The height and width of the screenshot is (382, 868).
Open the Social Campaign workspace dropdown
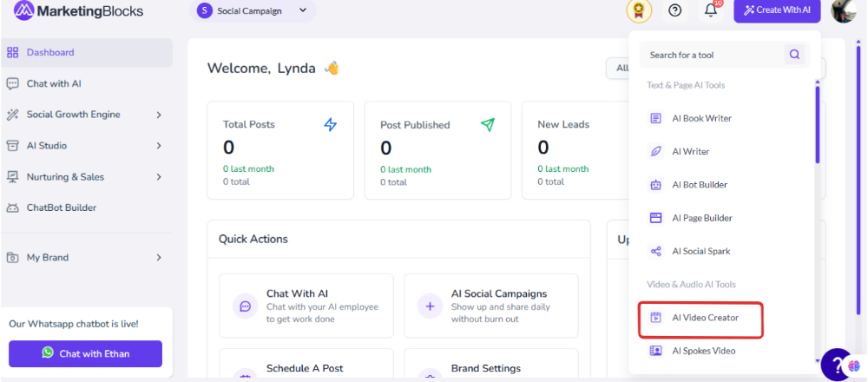[253, 10]
